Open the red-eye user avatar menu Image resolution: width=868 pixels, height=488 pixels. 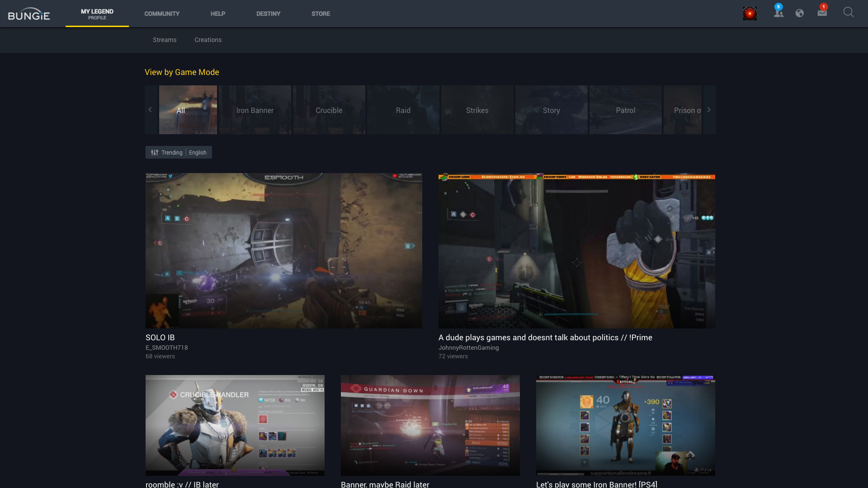[x=750, y=14]
